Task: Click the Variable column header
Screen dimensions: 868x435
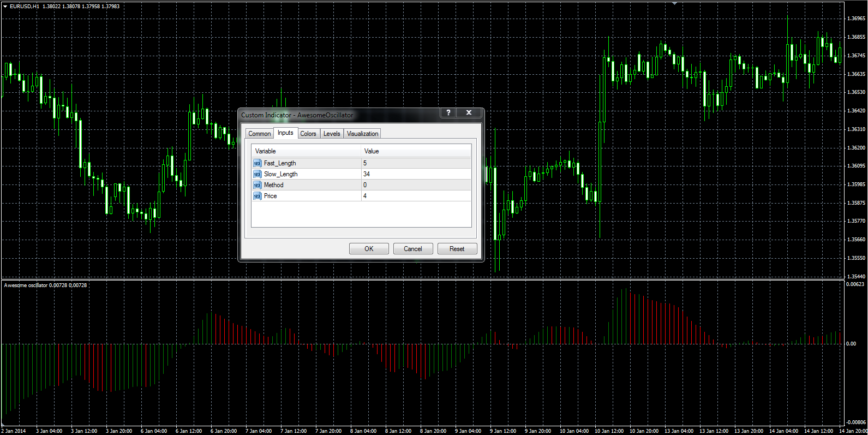Action: (306, 151)
